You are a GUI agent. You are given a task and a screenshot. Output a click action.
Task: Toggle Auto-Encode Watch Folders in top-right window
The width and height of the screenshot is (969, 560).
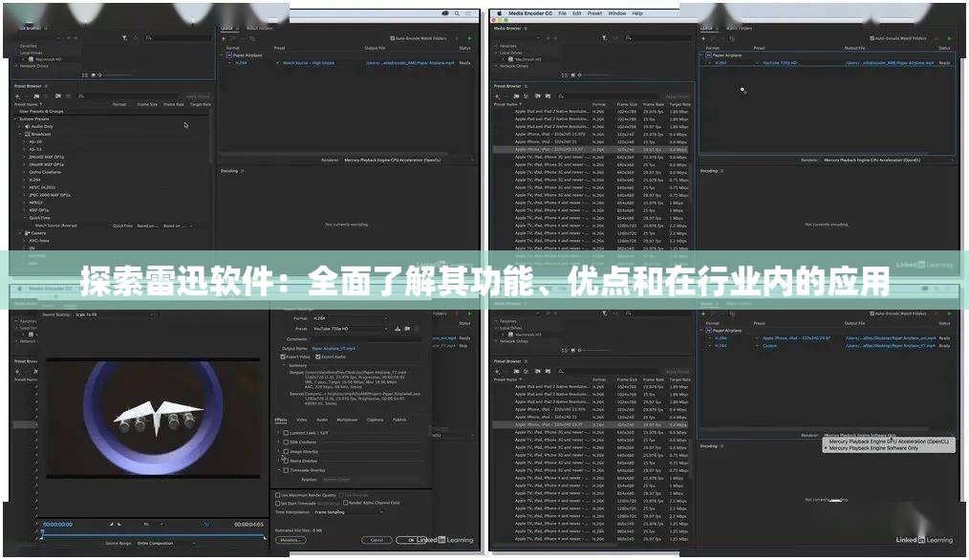[x=872, y=38]
